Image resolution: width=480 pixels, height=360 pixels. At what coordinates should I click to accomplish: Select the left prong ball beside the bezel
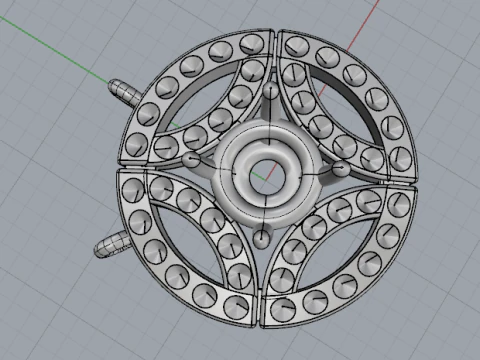[x=191, y=160]
